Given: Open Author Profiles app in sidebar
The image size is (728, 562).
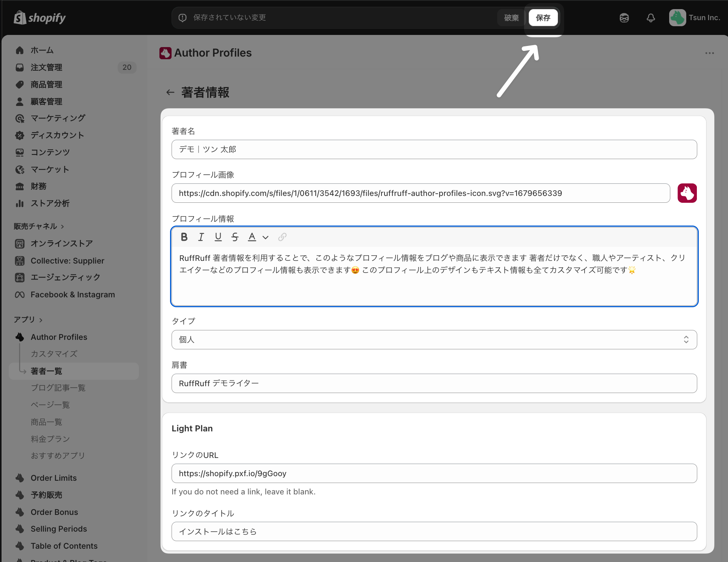Looking at the screenshot, I should pos(59,337).
